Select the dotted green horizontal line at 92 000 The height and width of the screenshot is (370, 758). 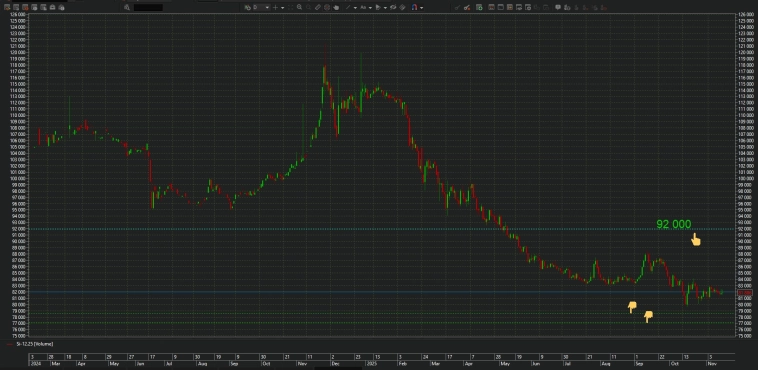(382, 229)
